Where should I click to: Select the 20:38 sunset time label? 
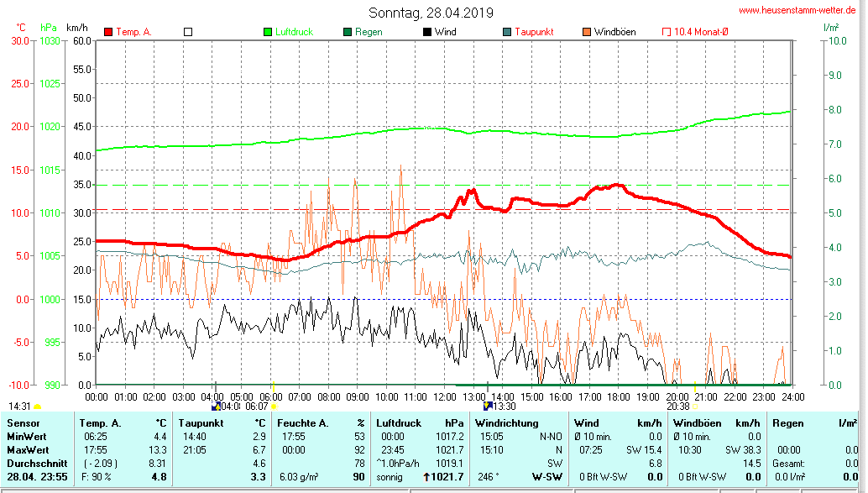pos(677,406)
